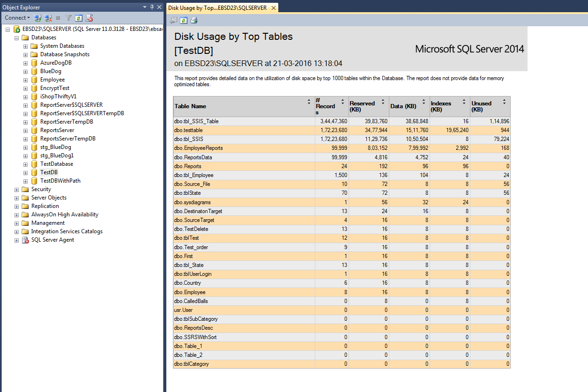Open the Object Explorer window options dropdown
This screenshot has width=588, height=392.
pos(144,7)
